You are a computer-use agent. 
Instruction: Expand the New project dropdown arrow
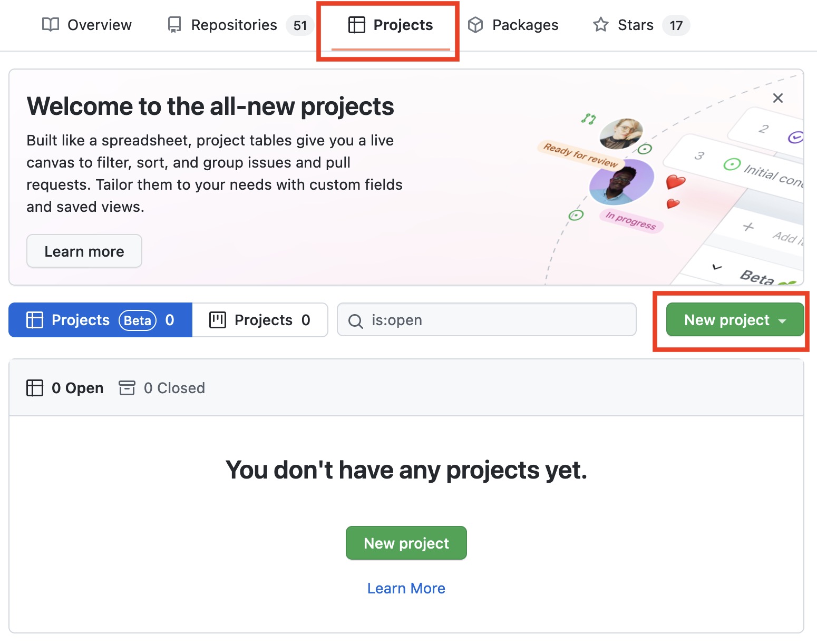pos(783,321)
